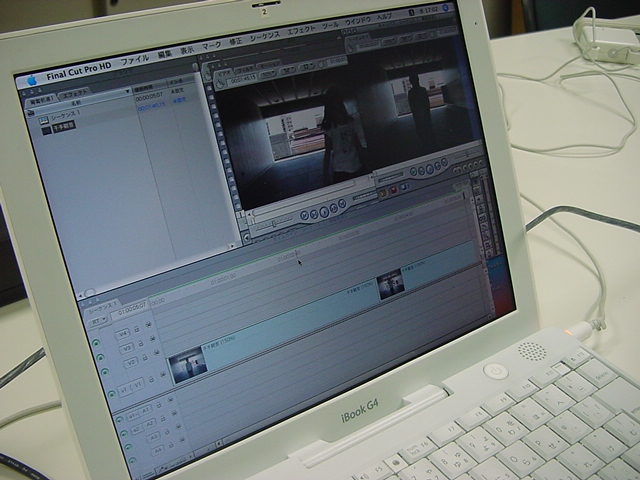Toggle V1 track visibility green light
The width and height of the screenshot is (640, 480).
pos(111,394)
